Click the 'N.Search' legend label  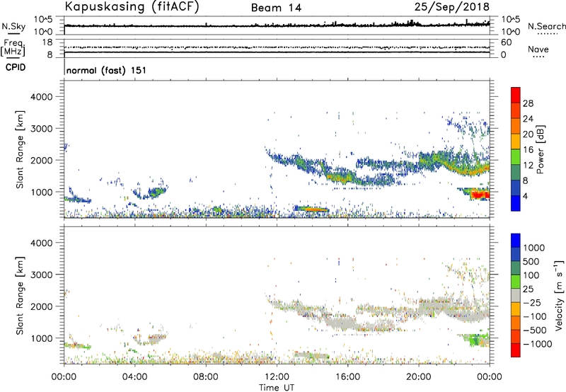tap(546, 26)
